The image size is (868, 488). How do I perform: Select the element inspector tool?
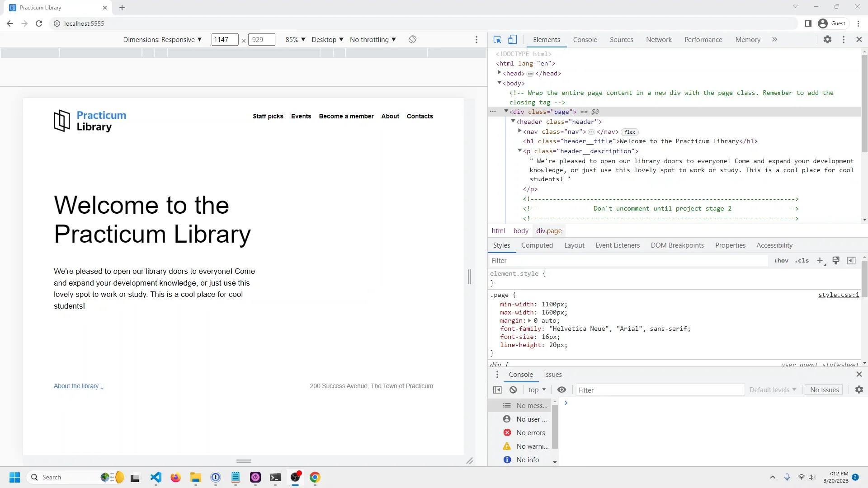coord(497,39)
